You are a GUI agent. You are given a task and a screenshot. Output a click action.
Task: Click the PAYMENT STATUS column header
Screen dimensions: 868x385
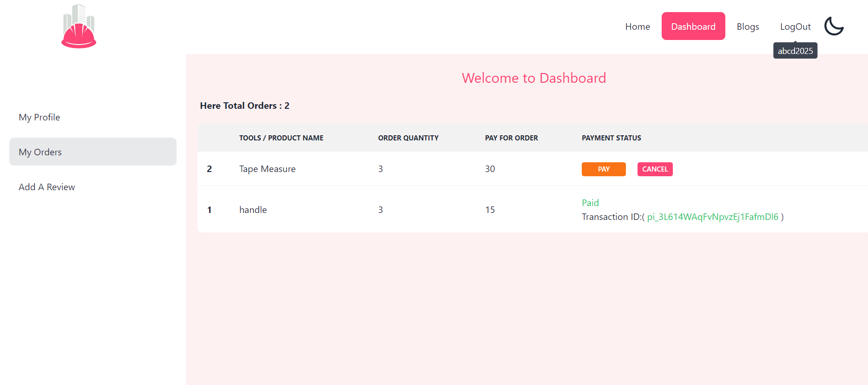[611, 138]
